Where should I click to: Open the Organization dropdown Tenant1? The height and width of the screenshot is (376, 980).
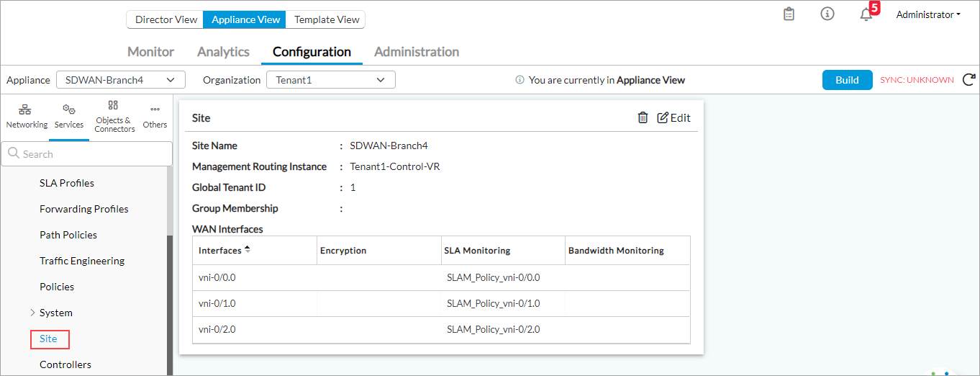(x=330, y=80)
